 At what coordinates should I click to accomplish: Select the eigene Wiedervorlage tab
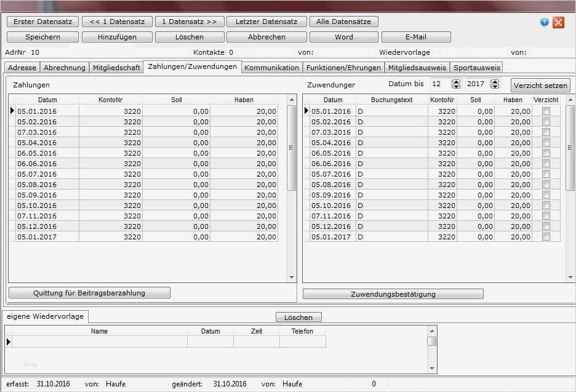point(45,316)
